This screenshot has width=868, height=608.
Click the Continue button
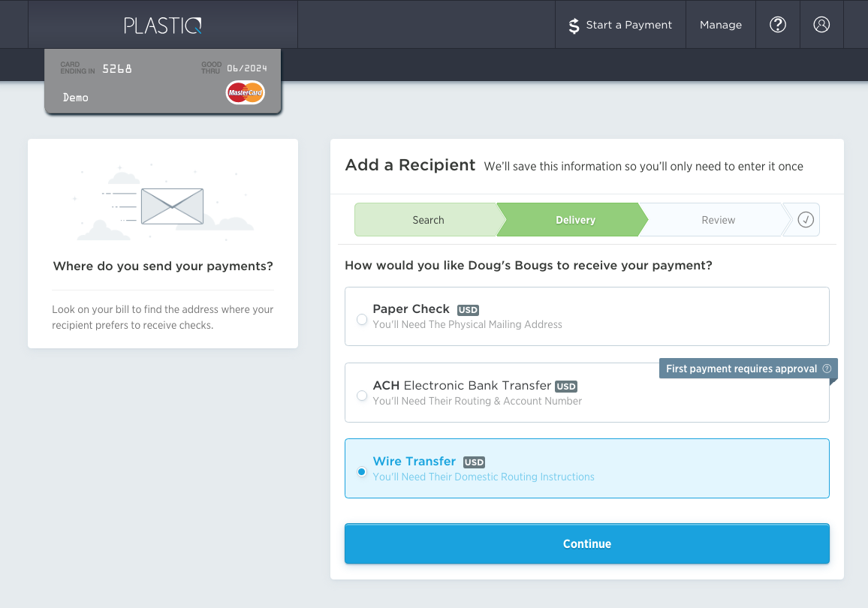586,544
